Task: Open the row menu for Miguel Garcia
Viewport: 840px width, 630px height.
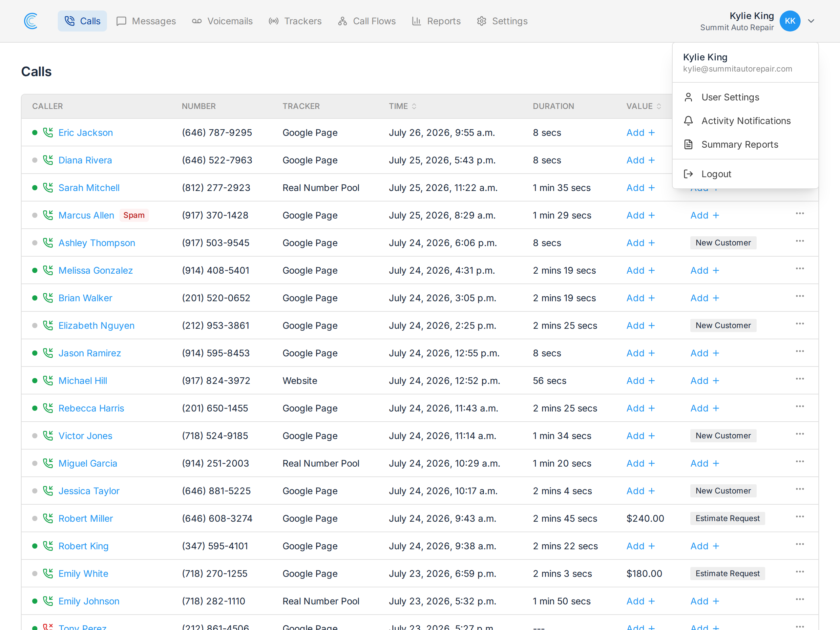Action: [x=800, y=462]
